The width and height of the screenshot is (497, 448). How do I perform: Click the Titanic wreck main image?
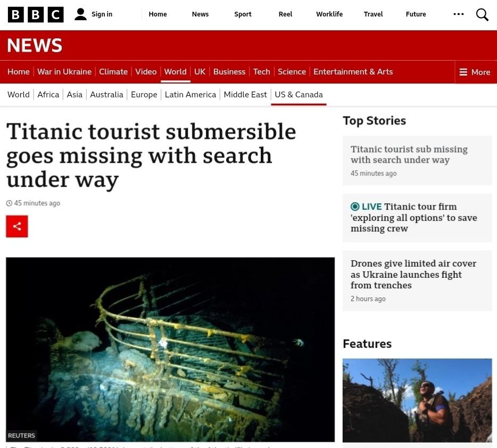170,350
